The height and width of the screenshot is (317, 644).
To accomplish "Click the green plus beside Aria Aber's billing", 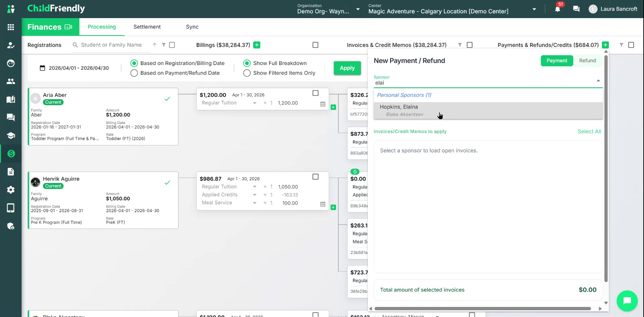I will [333, 107].
